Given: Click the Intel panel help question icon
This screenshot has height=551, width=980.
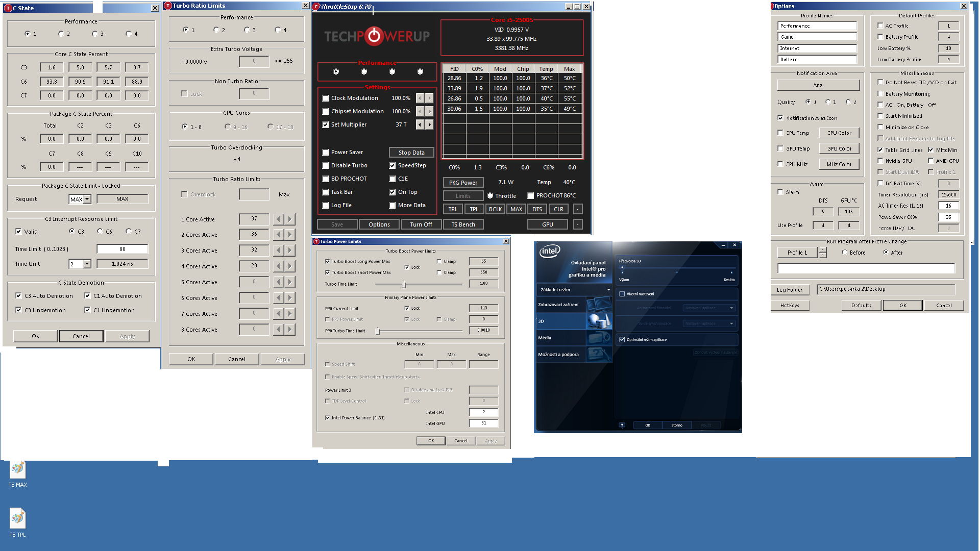Looking at the screenshot, I should pos(622,425).
